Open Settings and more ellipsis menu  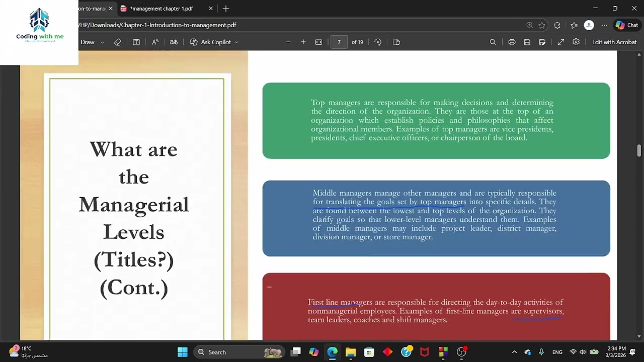604,25
